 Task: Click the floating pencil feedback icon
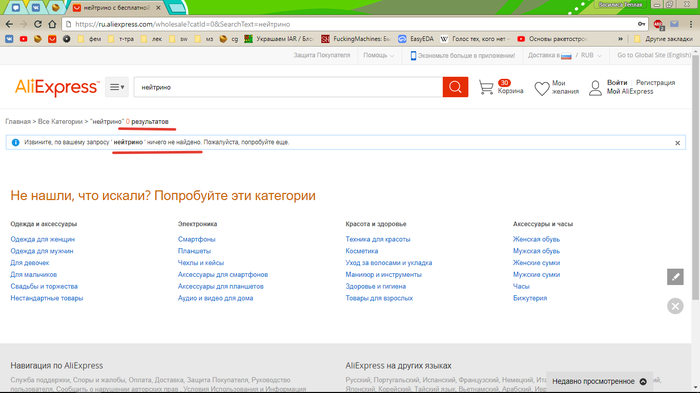[675, 277]
